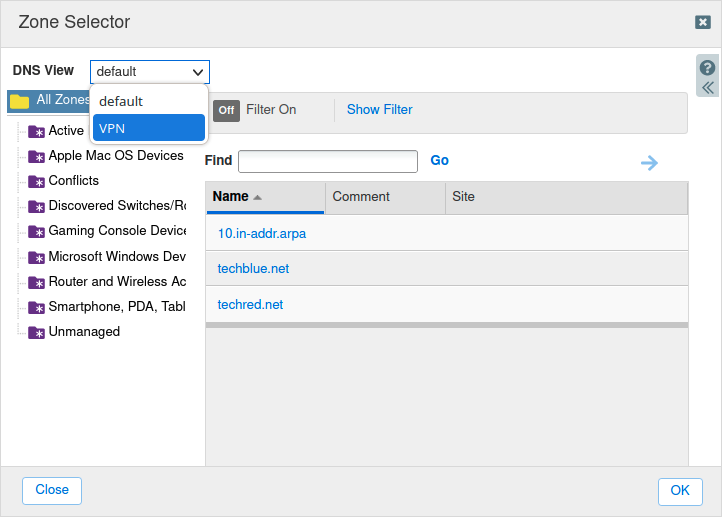The width and height of the screenshot is (722, 517).
Task: Toggle the Filter On/Off switch
Action: click(x=226, y=110)
